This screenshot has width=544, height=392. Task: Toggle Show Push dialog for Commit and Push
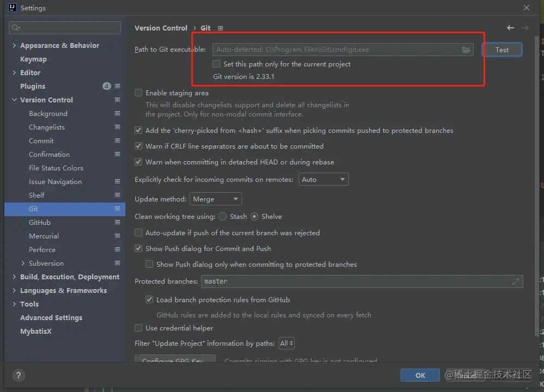tap(138, 248)
